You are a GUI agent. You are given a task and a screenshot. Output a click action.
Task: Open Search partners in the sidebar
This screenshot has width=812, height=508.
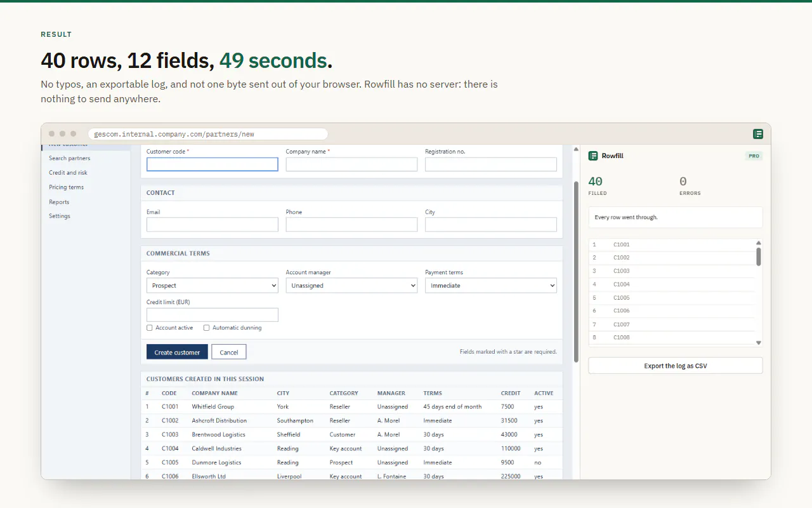[x=70, y=158]
